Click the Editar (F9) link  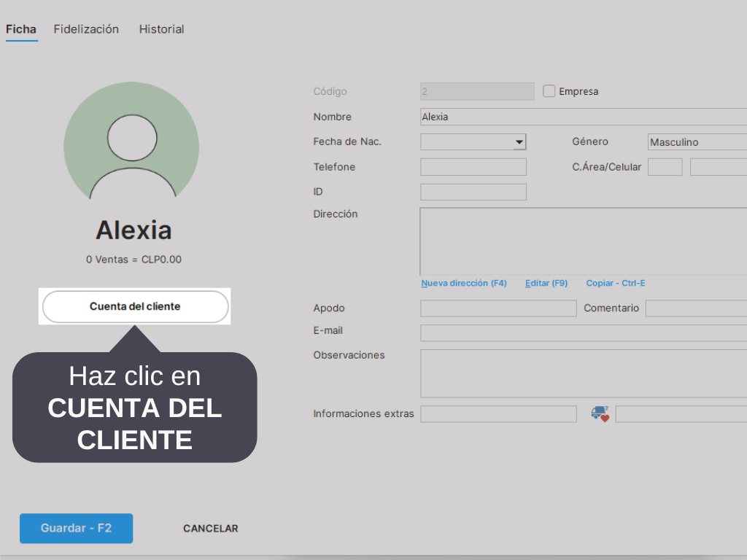pos(546,284)
